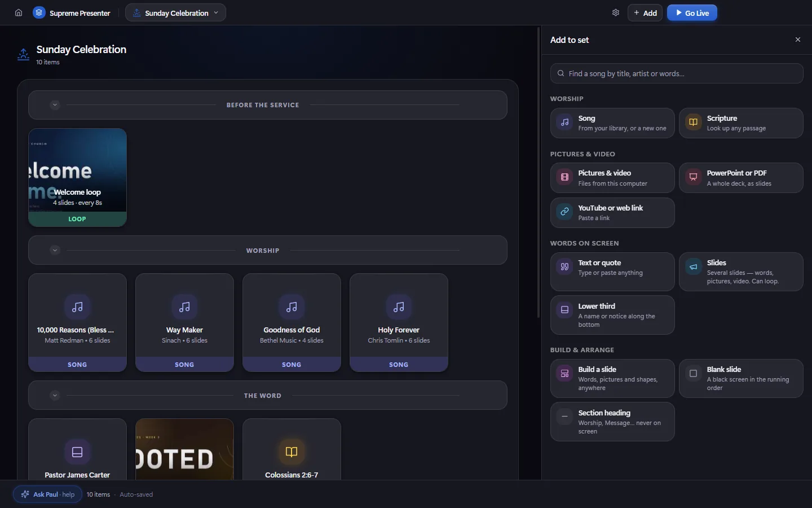Click the Add button in top bar
The width and height of the screenshot is (812, 508).
coord(645,12)
